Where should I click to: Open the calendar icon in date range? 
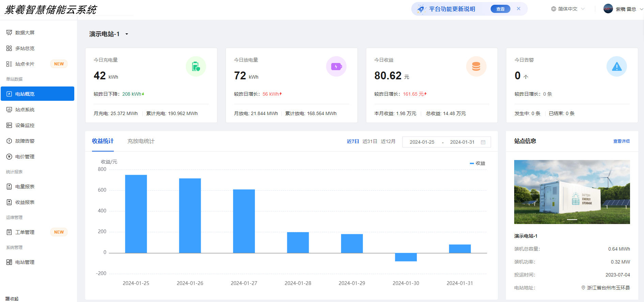pos(483,142)
